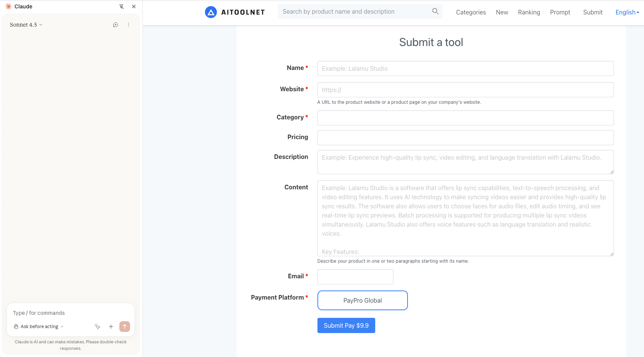
Task: Click the cursor pointer selection icon
Action: 97,327
